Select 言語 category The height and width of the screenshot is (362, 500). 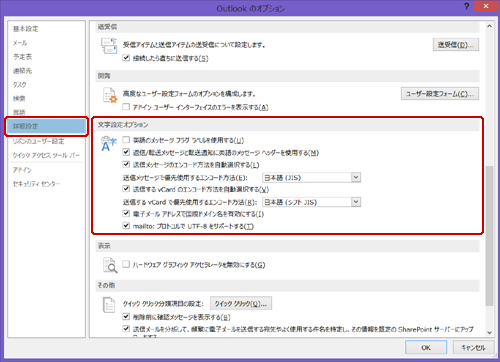(x=19, y=112)
